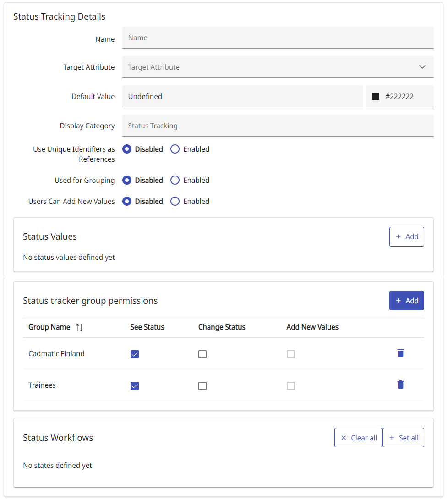Enable Users Can Add New Values
448x500 pixels.
pyautogui.click(x=175, y=202)
